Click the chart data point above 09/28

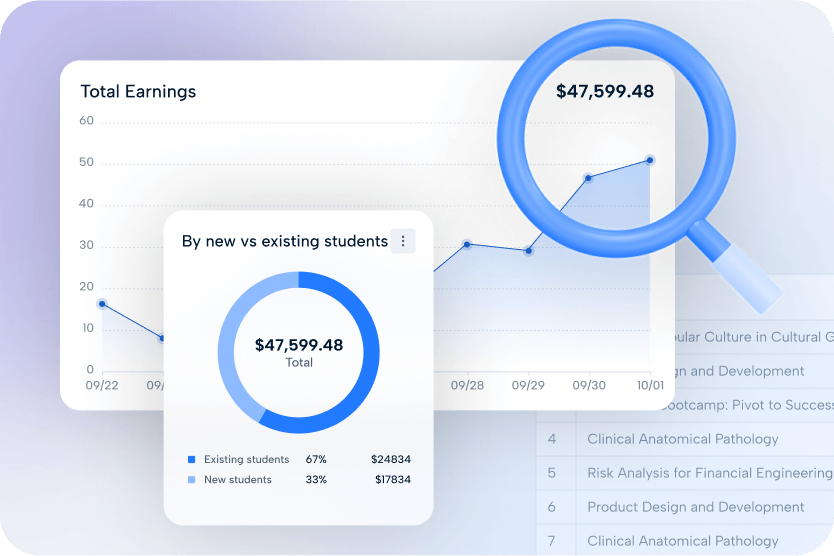tap(467, 244)
